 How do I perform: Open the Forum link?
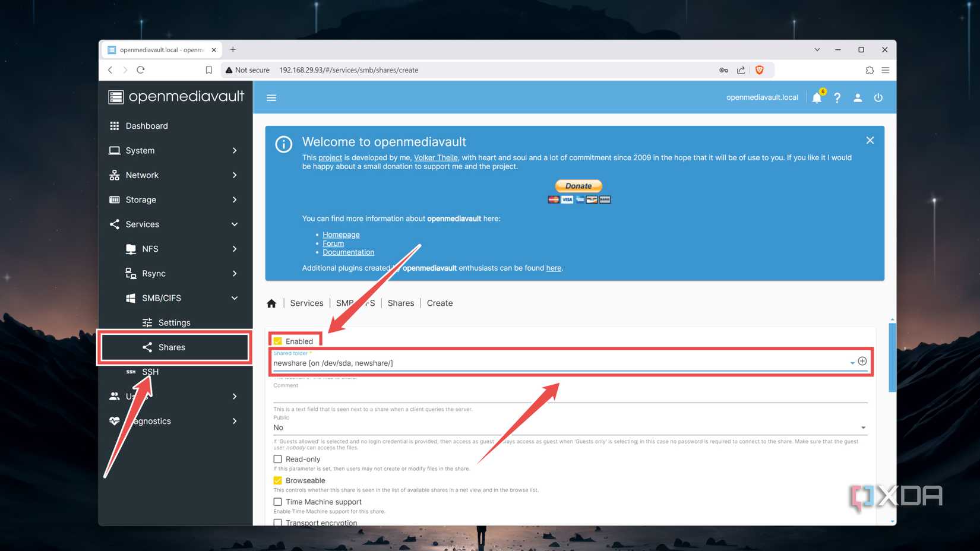[x=333, y=243]
